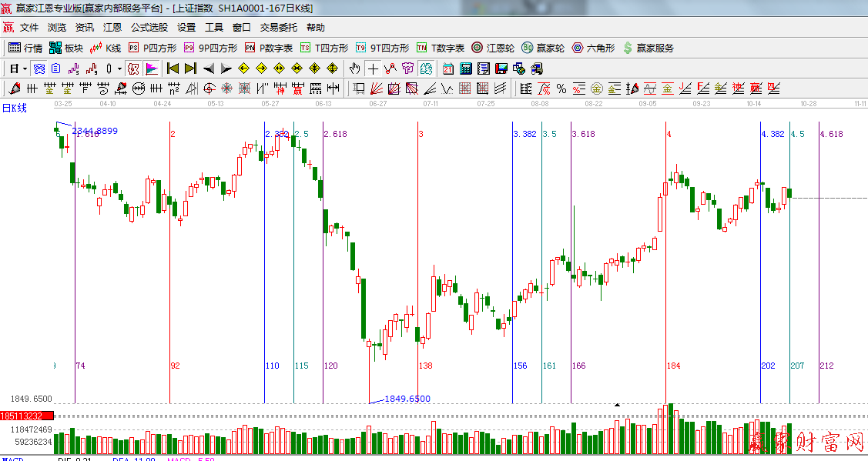Toggle the highlighted chart overlay button left of the flag

point(134,68)
